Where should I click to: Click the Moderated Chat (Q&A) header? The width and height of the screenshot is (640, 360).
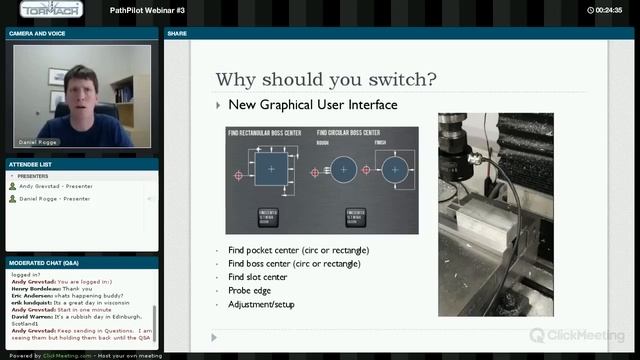(82, 263)
